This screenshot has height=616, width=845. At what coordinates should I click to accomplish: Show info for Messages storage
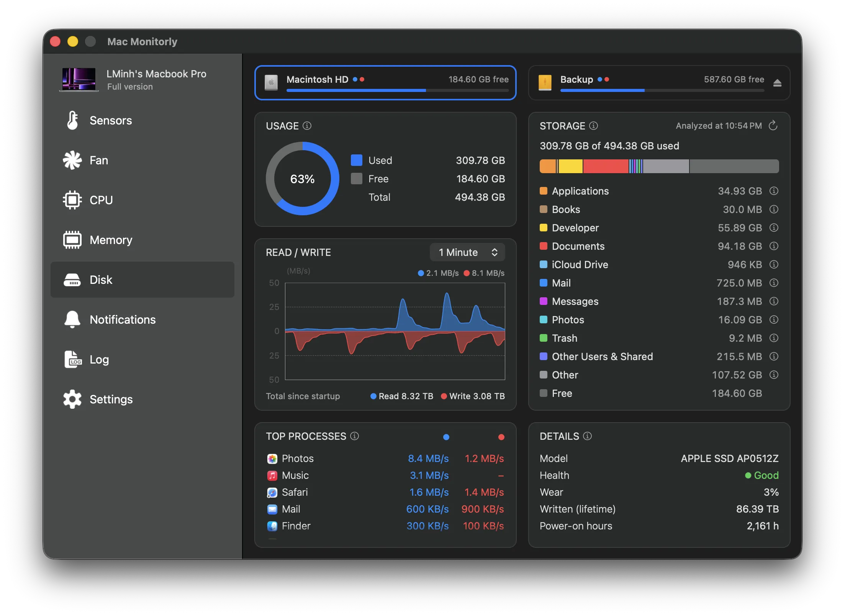pos(774,301)
